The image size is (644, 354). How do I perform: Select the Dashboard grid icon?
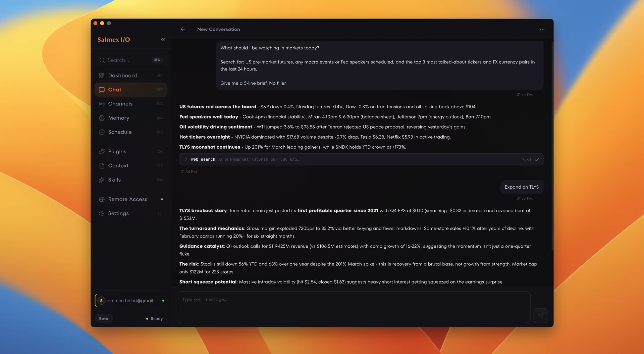click(102, 75)
